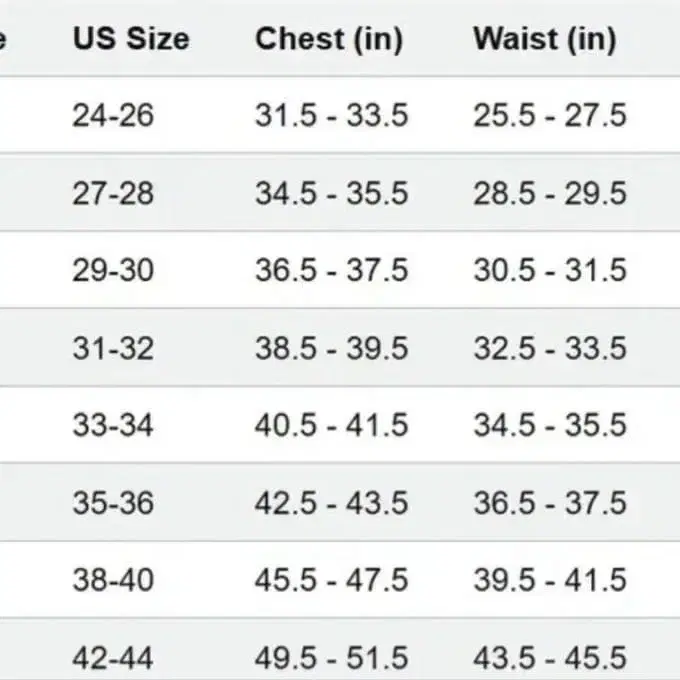Image resolution: width=680 pixels, height=680 pixels.
Task: Click chest measurement 31.5 - 33.5
Action: [x=331, y=115]
